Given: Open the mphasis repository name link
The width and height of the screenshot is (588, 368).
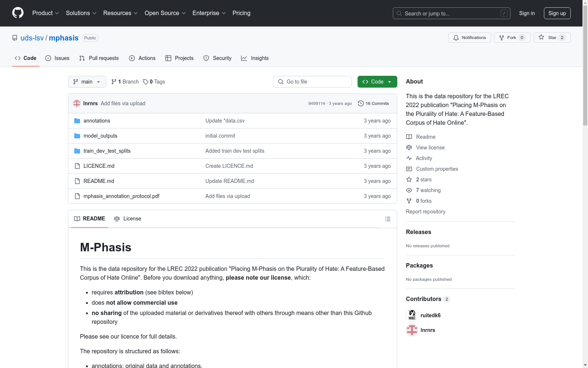Looking at the screenshot, I should tap(64, 38).
